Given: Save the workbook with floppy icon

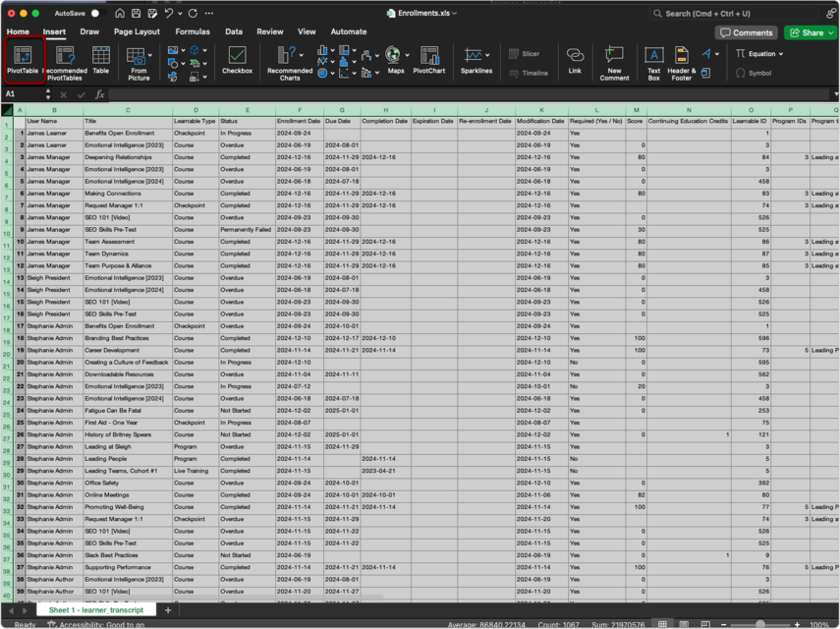Looking at the screenshot, I should [x=137, y=14].
